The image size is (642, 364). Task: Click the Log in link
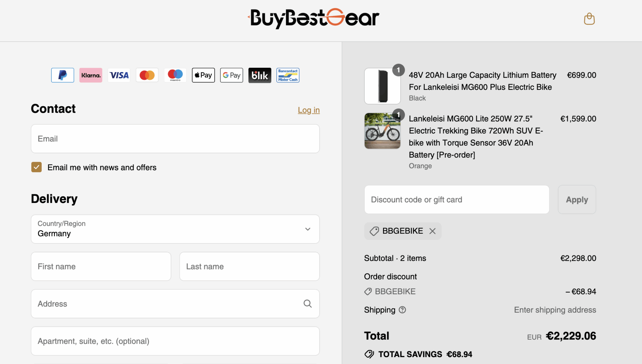[x=309, y=110]
